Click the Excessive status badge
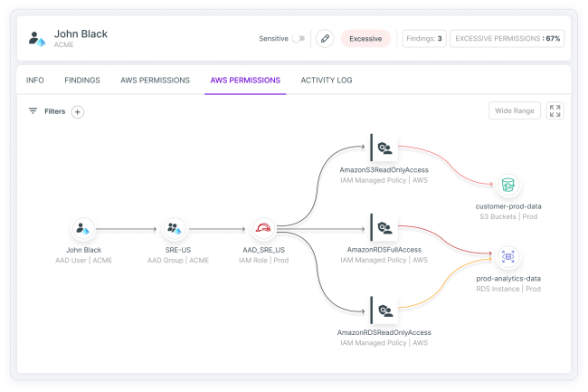 coord(365,39)
